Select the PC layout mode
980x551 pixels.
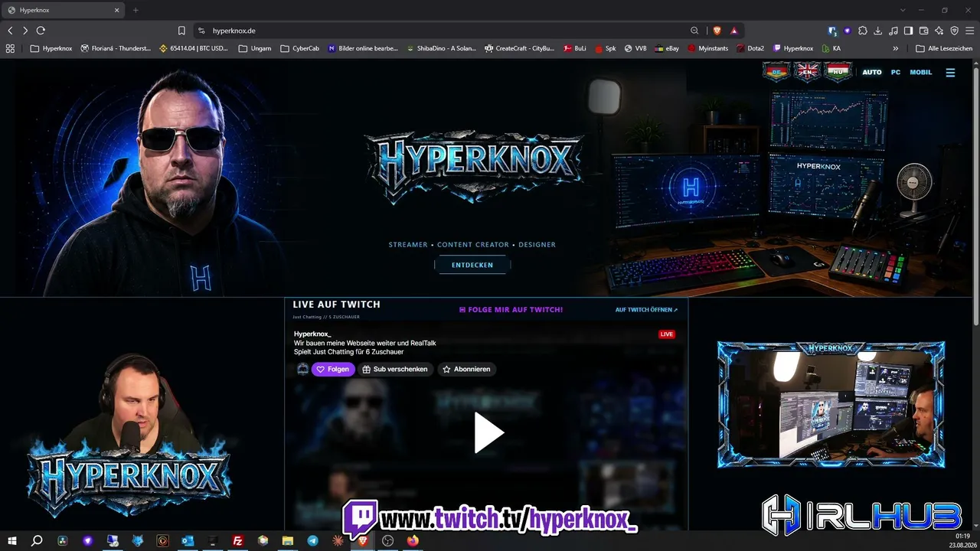click(896, 73)
